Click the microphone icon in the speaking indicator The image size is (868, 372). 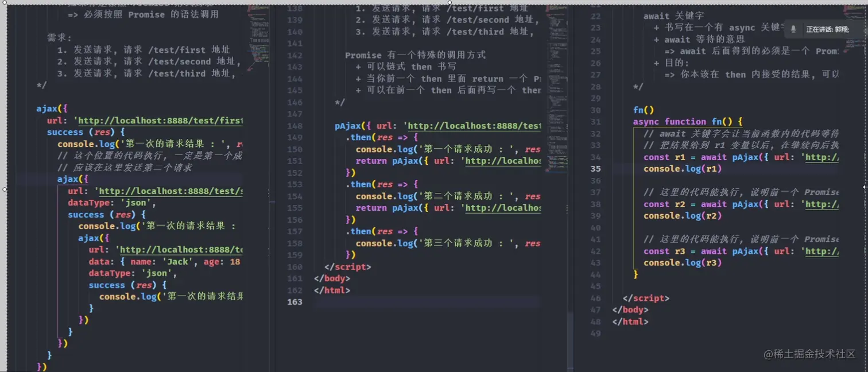tap(793, 29)
